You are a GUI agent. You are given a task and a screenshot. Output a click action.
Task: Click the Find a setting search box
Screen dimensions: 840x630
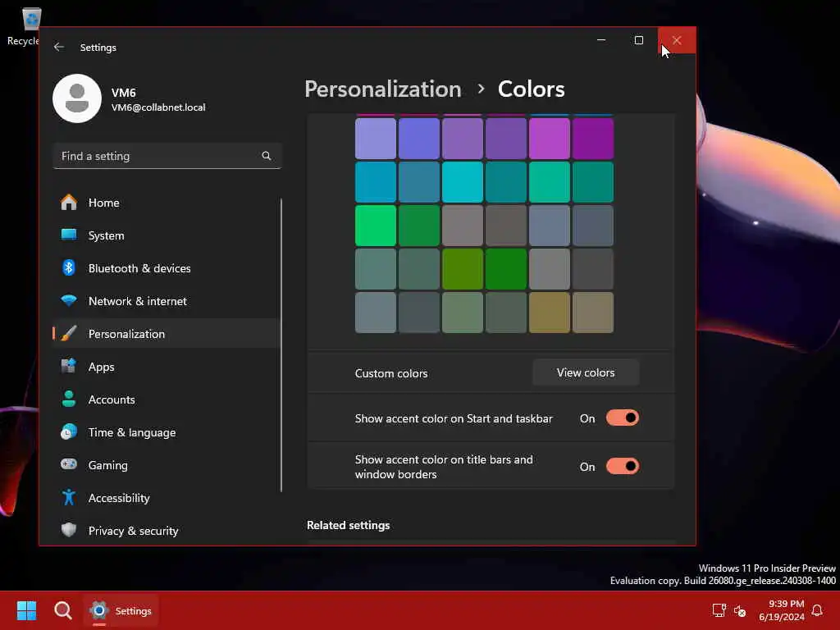point(167,156)
